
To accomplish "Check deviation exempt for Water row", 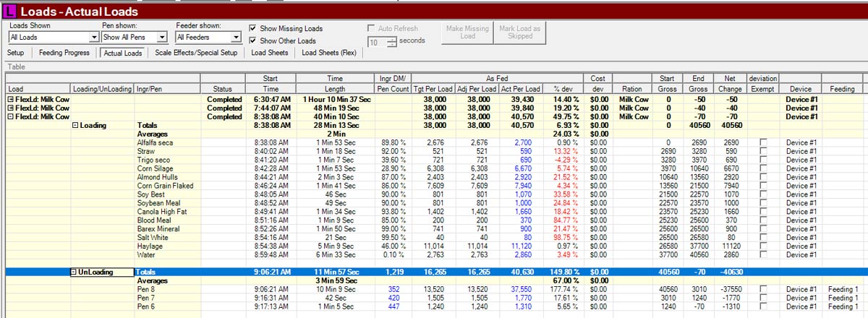I will [x=762, y=255].
